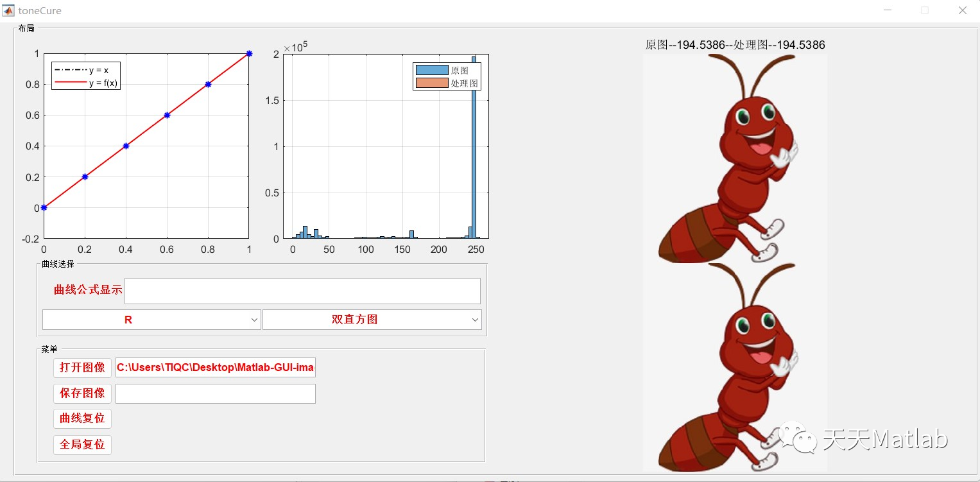Image resolution: width=980 pixels, height=482 pixels.
Task: Open the R channel dropdown
Action: [151, 320]
